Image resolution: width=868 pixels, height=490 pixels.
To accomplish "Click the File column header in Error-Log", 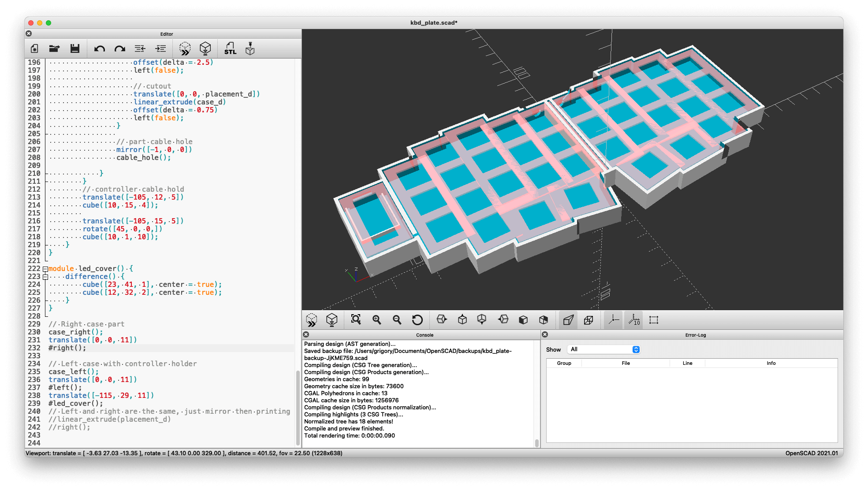I will pyautogui.click(x=626, y=363).
